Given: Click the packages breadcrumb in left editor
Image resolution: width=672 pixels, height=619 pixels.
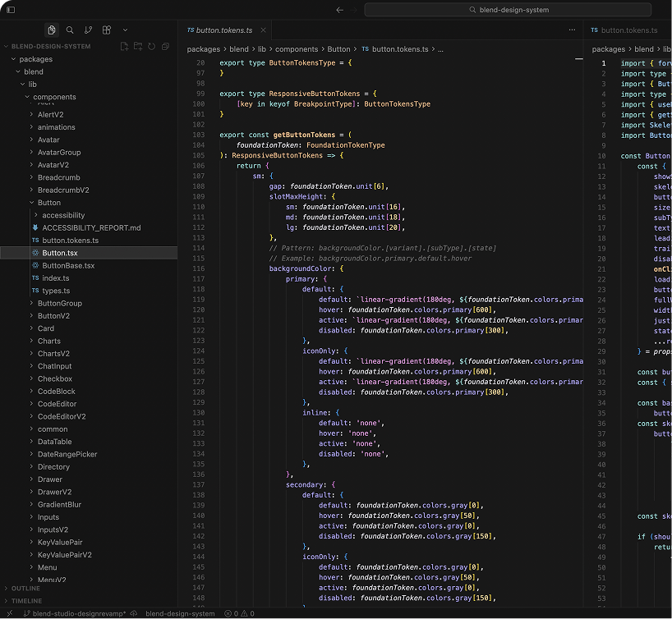Looking at the screenshot, I should 204,49.
